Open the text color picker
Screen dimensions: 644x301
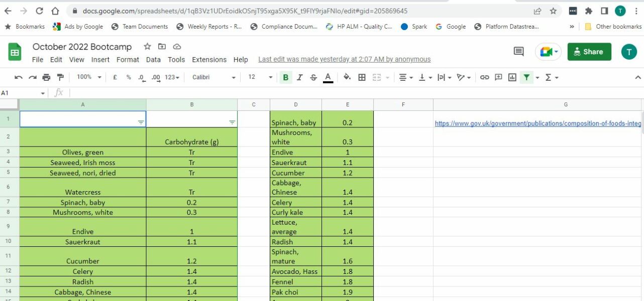click(x=328, y=77)
